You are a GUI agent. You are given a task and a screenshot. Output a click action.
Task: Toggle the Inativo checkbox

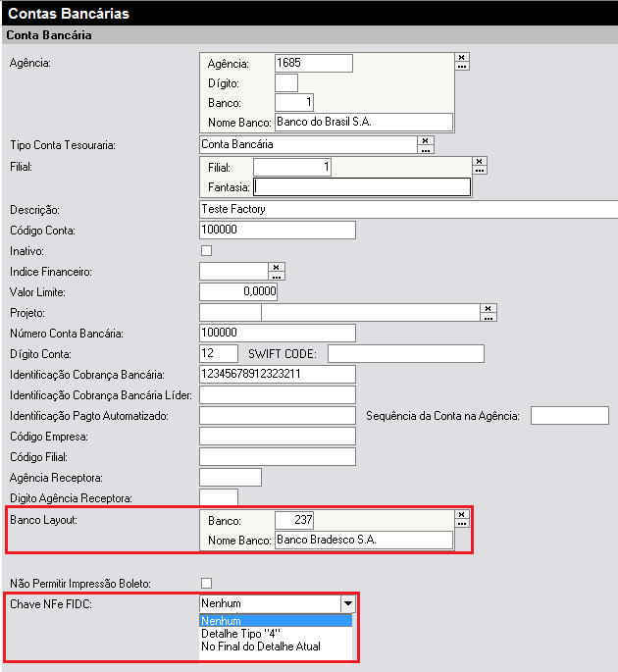(x=207, y=251)
